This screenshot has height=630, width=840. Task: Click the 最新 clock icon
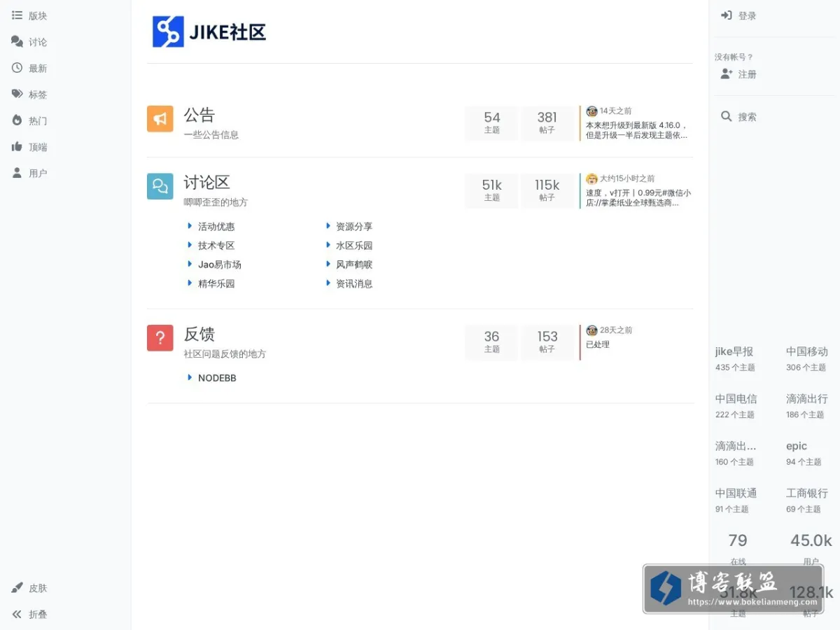tap(17, 68)
